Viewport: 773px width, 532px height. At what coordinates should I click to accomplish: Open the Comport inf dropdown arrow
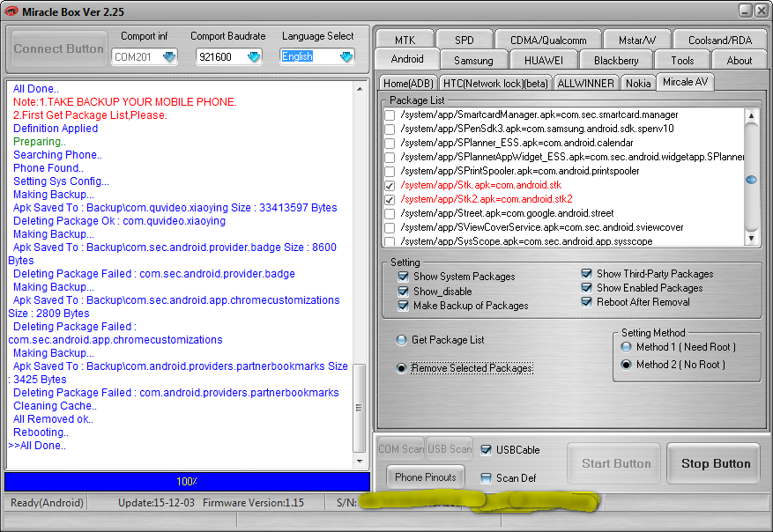[x=169, y=56]
